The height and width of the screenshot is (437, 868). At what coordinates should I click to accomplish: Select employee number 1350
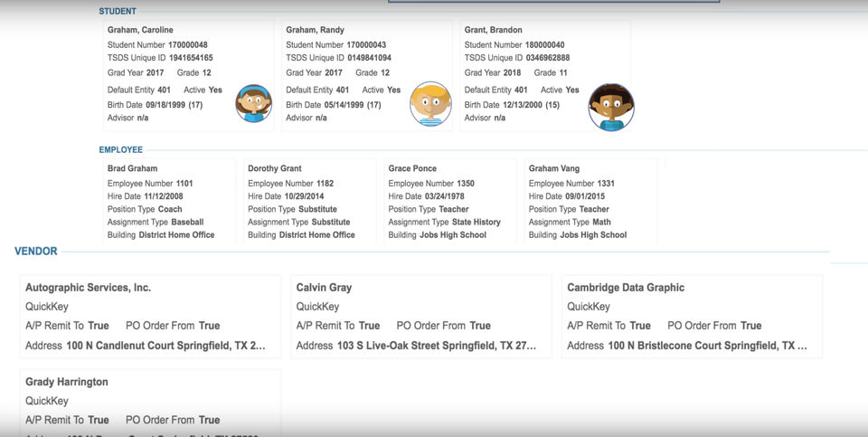tap(466, 184)
